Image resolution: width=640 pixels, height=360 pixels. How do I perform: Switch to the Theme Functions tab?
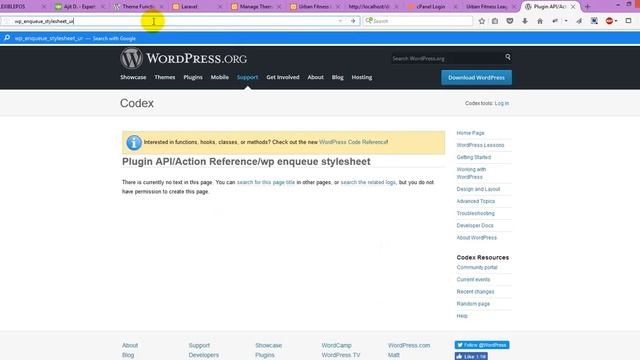[138, 7]
